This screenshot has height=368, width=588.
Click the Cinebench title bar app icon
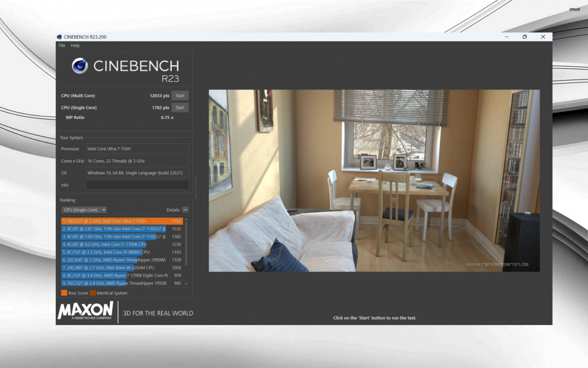59,37
